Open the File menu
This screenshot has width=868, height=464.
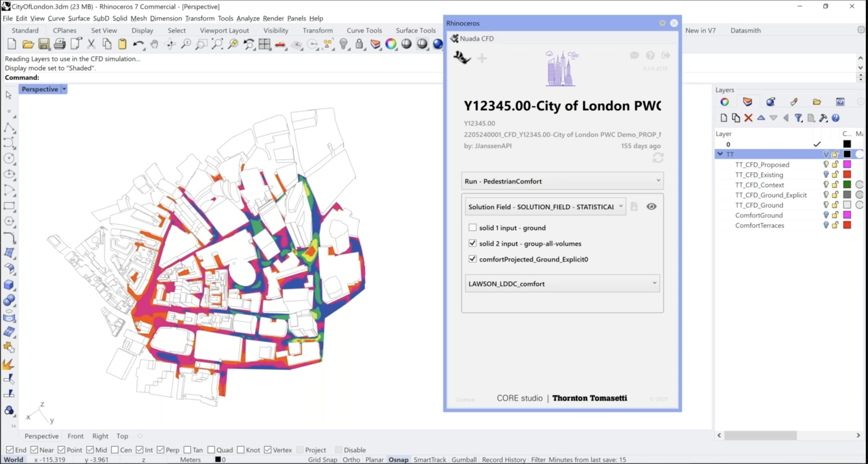pos(7,18)
